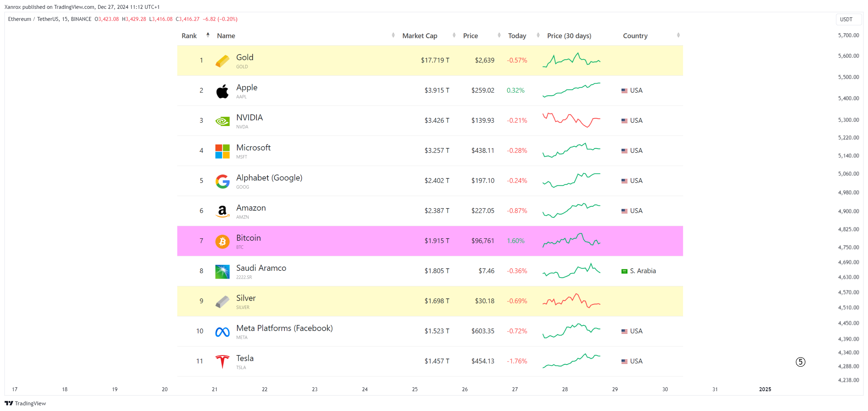The height and width of the screenshot is (411, 868).
Task: Sort by Market Cap arrows
Action: pyautogui.click(x=454, y=35)
